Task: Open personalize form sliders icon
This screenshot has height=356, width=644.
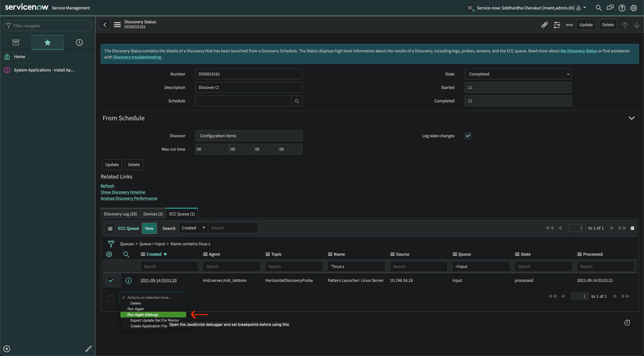Action: tap(557, 25)
